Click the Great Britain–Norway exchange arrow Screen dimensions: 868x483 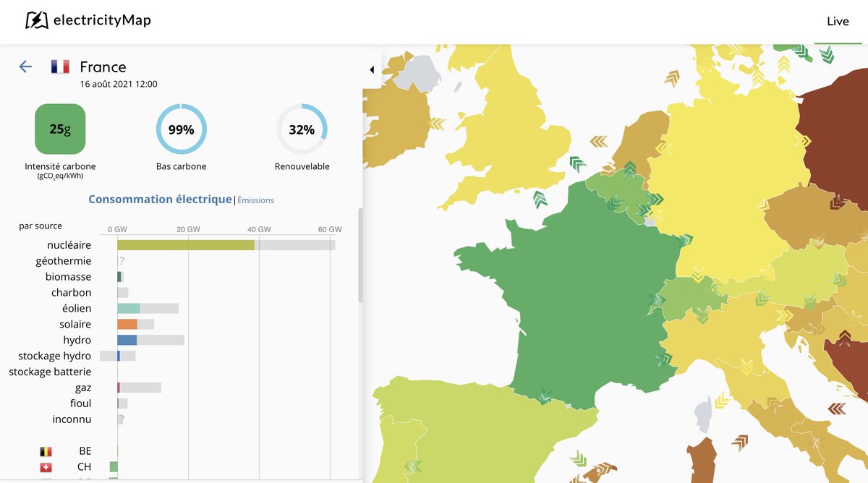point(673,77)
